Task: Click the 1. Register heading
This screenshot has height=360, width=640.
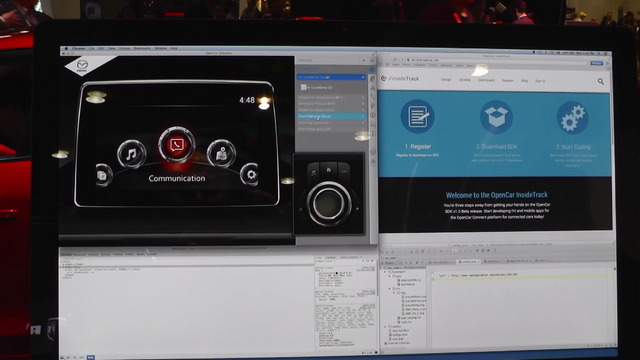Action: pyautogui.click(x=418, y=146)
